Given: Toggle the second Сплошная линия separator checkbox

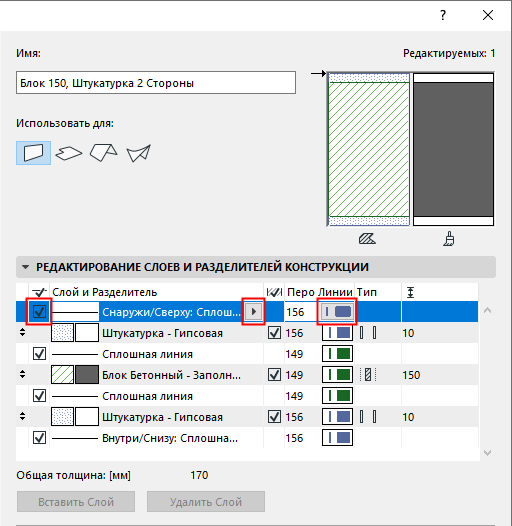Looking at the screenshot, I should click(40, 396).
